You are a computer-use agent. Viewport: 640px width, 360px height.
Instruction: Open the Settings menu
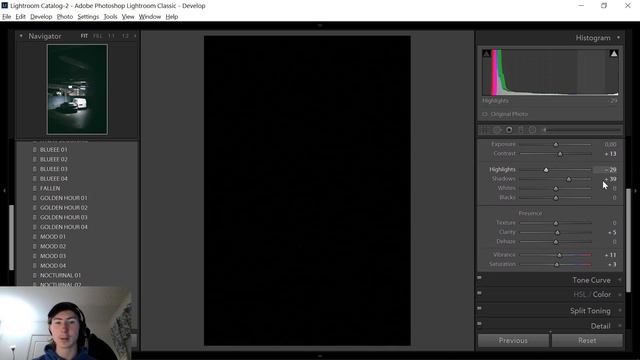click(88, 17)
